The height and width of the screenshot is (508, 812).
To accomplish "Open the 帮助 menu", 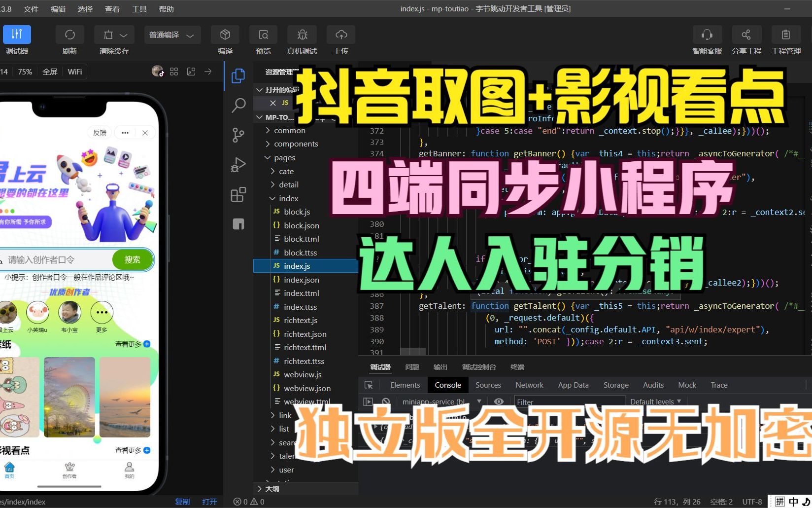I will (x=167, y=9).
